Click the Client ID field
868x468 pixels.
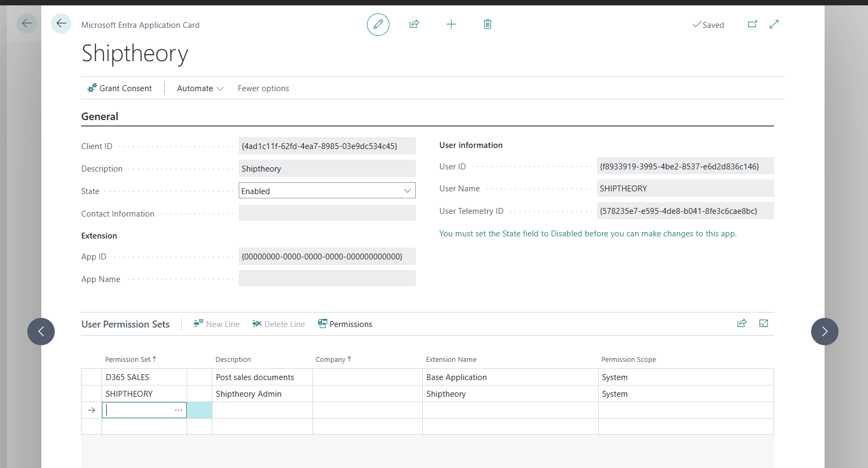coord(327,146)
